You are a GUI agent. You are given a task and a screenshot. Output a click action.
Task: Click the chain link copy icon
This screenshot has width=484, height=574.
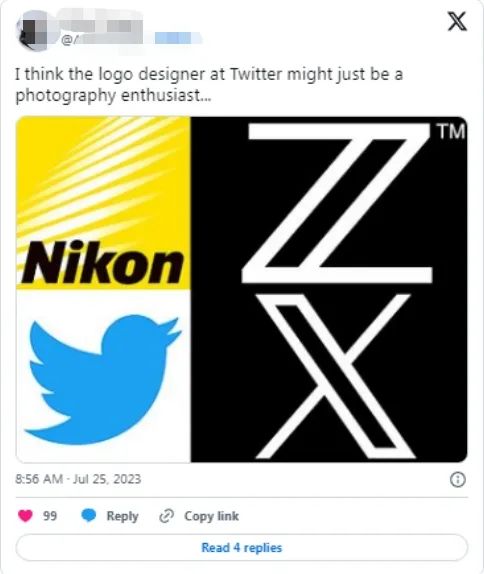[167, 516]
